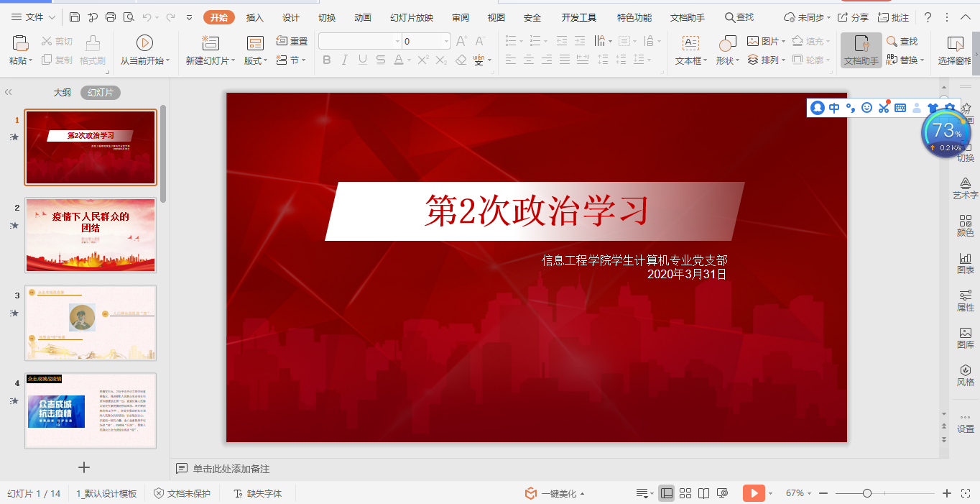Switch to the 动画 tab
The height and width of the screenshot is (504, 980).
(363, 18)
